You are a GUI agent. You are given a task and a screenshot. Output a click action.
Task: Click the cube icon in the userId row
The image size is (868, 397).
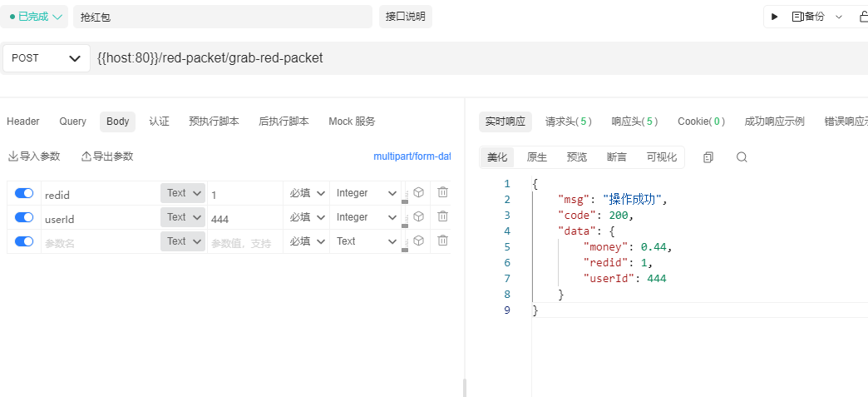pos(419,216)
